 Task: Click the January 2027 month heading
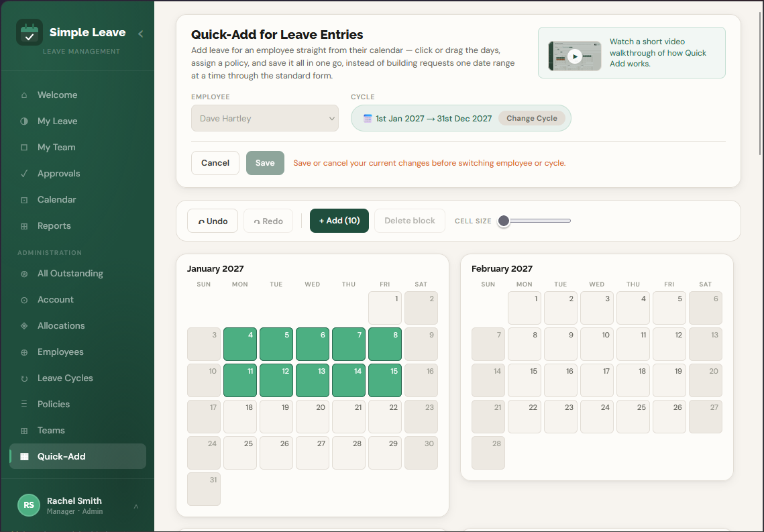(215, 268)
